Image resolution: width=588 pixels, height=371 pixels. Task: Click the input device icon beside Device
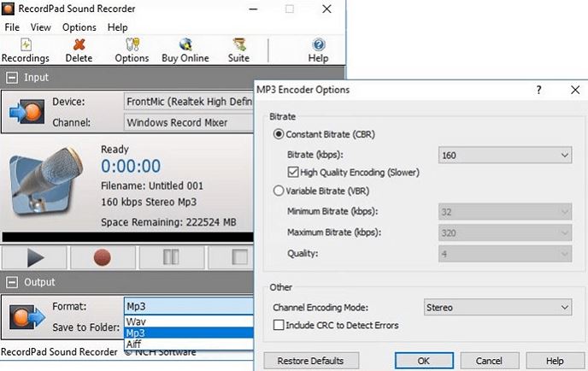point(27,111)
